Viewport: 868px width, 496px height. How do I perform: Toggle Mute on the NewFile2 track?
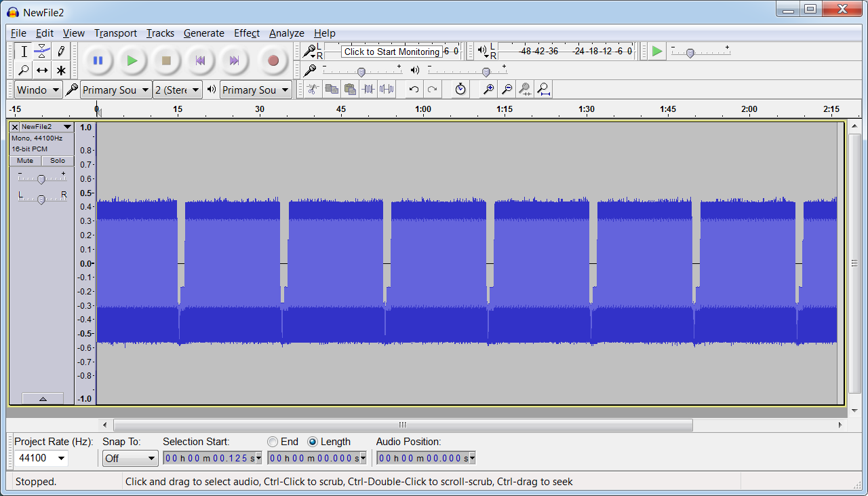[x=25, y=161]
